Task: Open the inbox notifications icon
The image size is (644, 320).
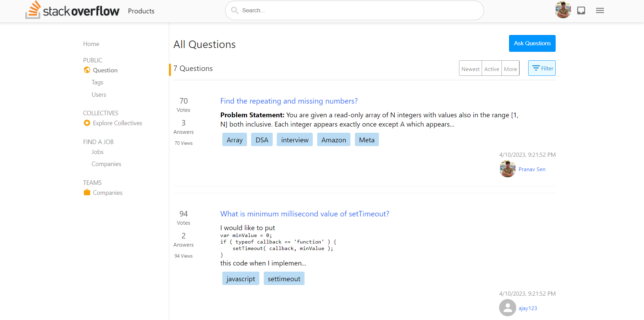Action: 581,11
